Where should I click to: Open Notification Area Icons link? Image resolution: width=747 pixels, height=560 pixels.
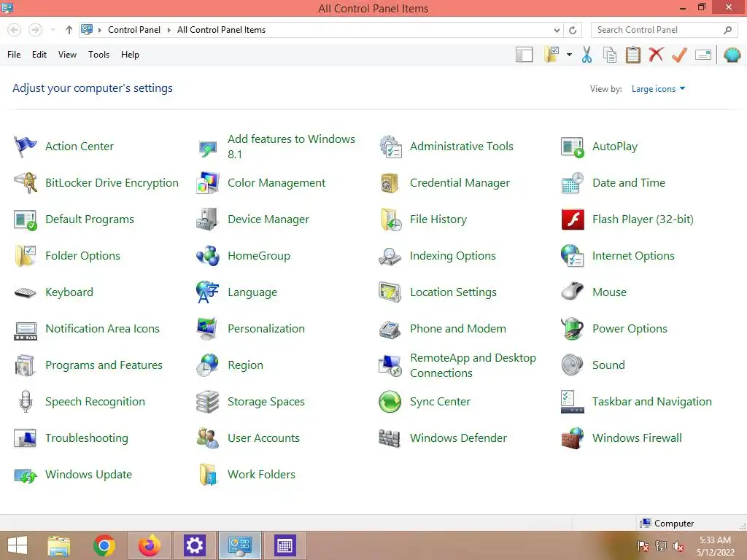click(x=102, y=329)
